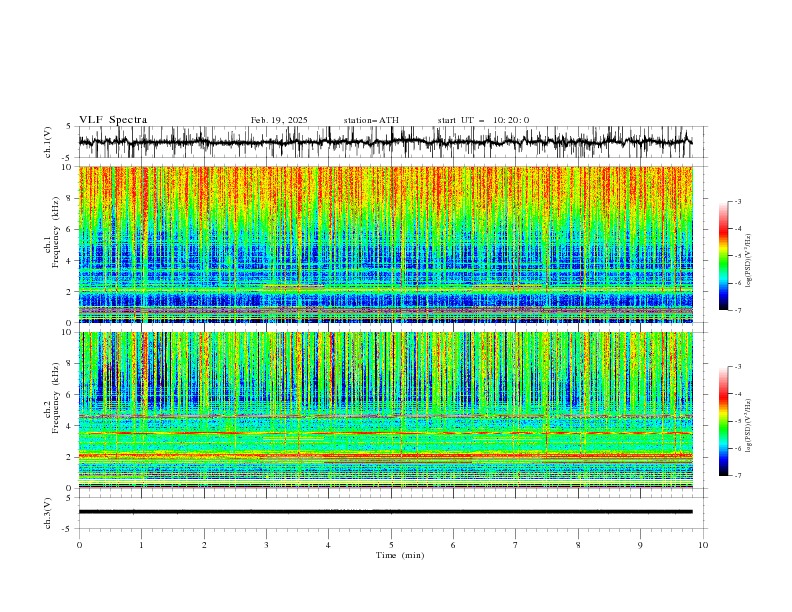Click the upper PSD color scale bar
The width and height of the screenshot is (792, 612).
pos(724,256)
